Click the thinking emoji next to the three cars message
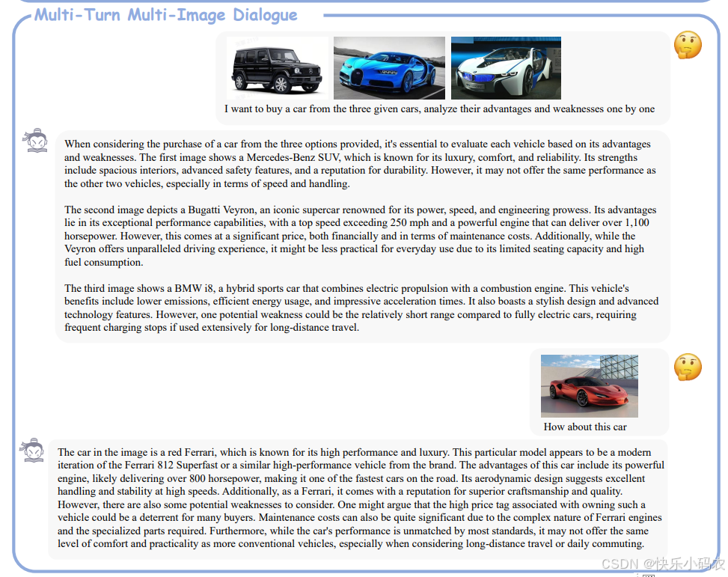The image size is (728, 577). pyautogui.click(x=688, y=45)
